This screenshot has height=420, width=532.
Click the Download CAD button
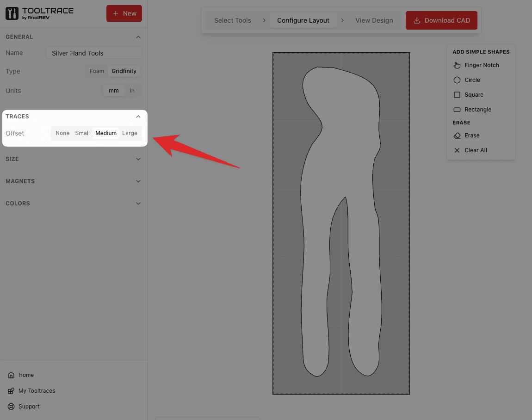(x=441, y=20)
